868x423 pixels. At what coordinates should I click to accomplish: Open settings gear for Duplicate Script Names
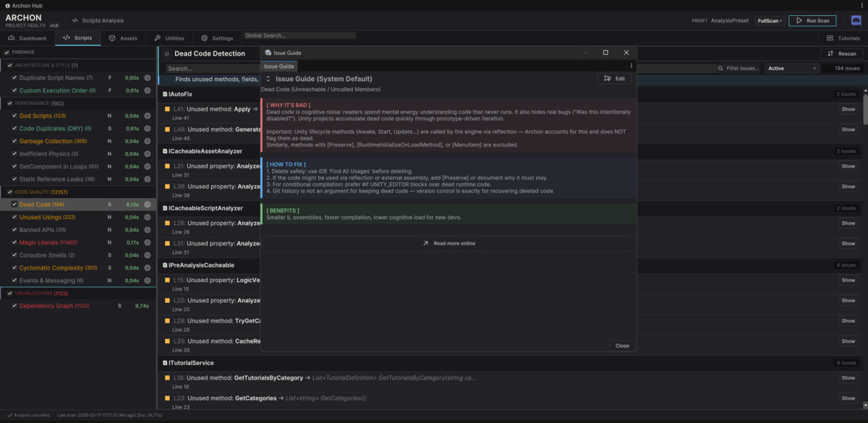pyautogui.click(x=147, y=77)
